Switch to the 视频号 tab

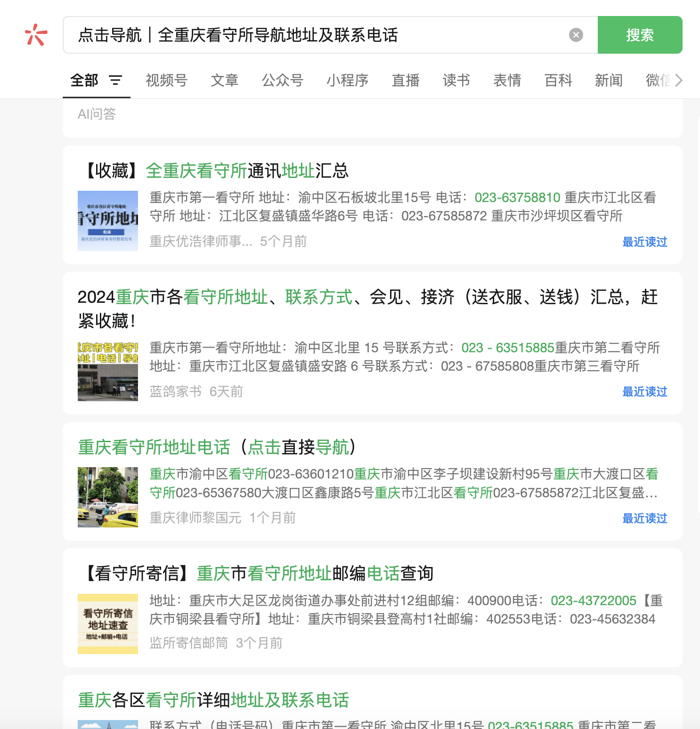(x=166, y=80)
